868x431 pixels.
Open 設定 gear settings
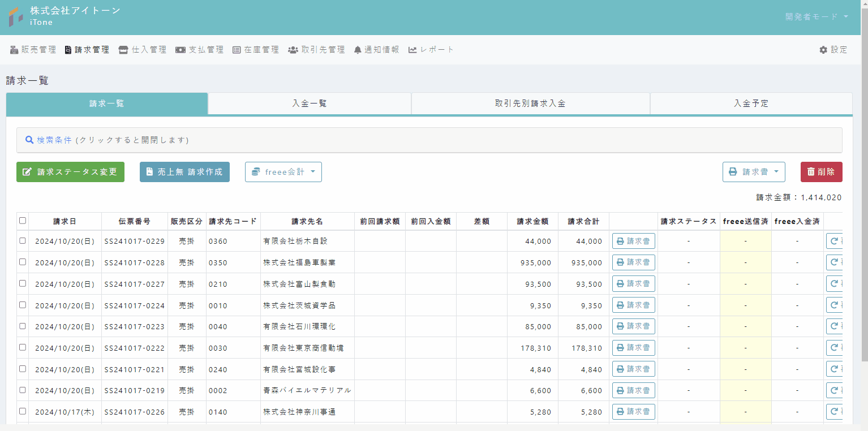(x=833, y=50)
